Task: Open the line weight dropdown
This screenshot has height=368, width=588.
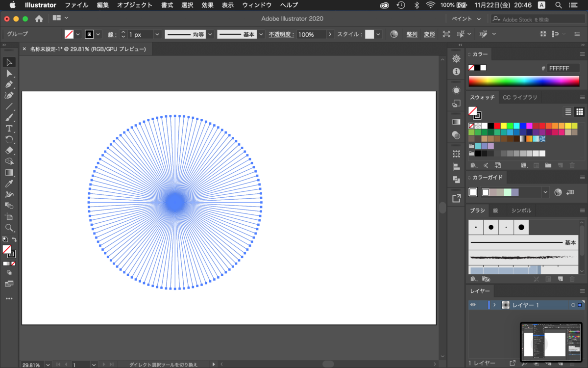Action: pos(157,34)
